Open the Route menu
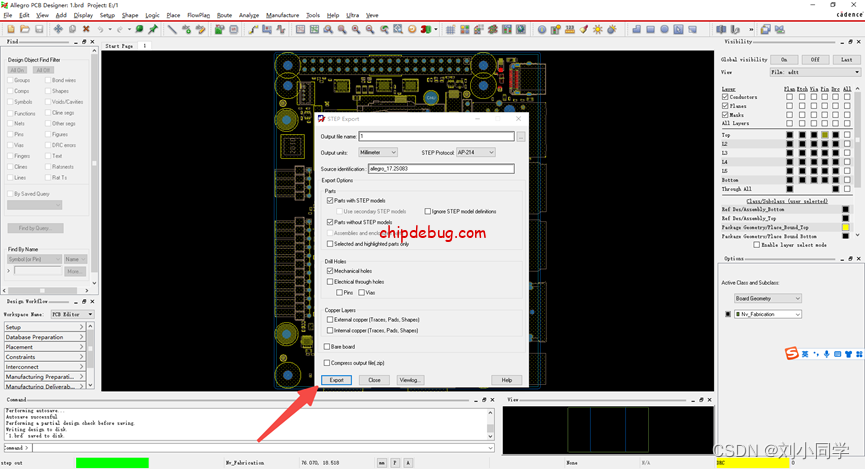Screen dimensions: 865x469 [x=224, y=15]
